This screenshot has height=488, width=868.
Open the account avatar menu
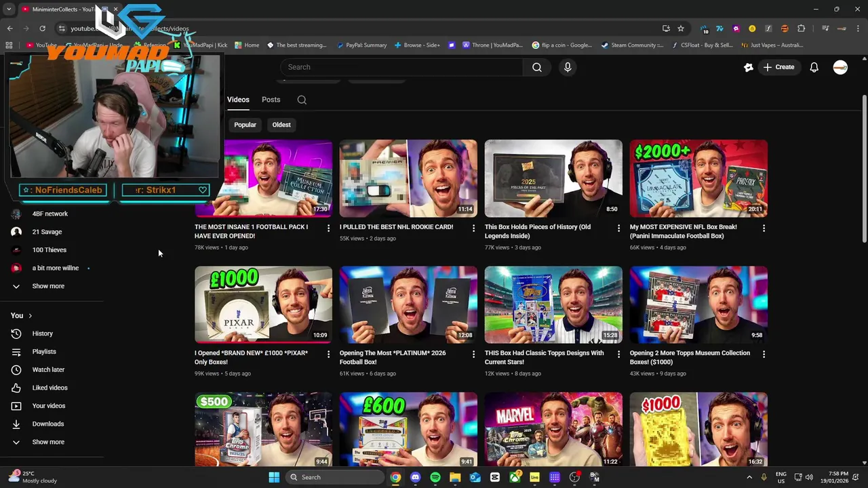(x=840, y=67)
